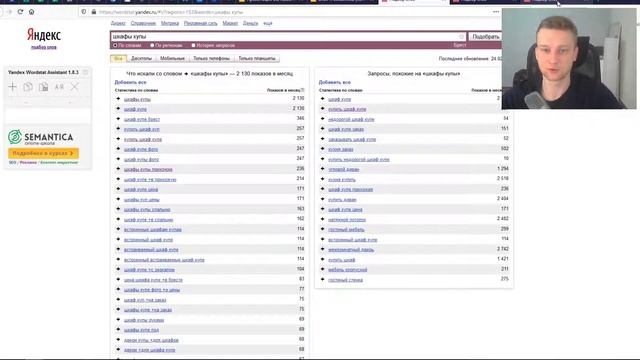Open the SEMANTICA online school banner

[x=41, y=138]
